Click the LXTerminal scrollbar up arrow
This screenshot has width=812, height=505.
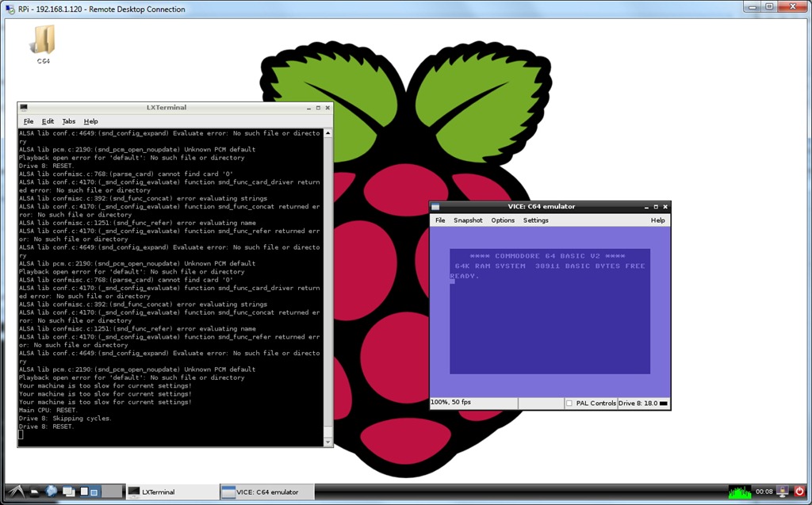[x=327, y=133]
